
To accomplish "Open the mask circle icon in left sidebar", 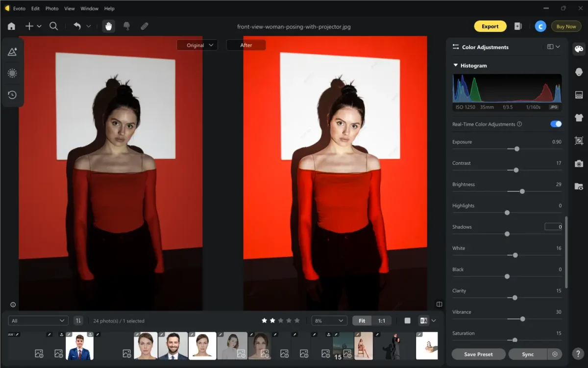I will 12,73.
